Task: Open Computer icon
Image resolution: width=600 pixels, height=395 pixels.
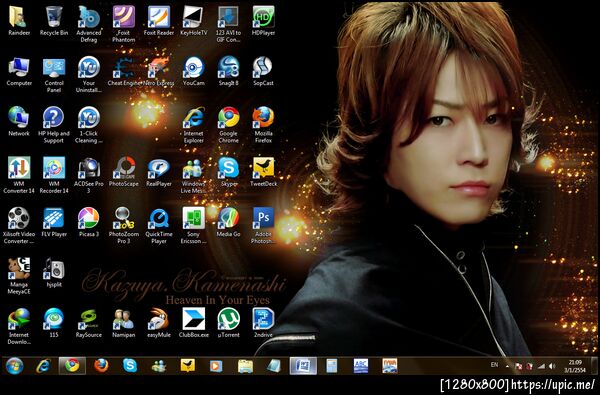Action: click(x=19, y=72)
